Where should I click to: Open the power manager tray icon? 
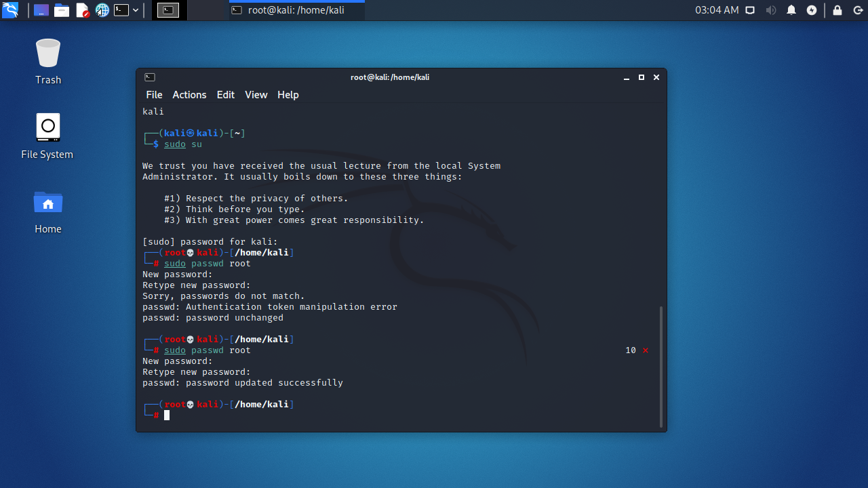pyautogui.click(x=811, y=10)
